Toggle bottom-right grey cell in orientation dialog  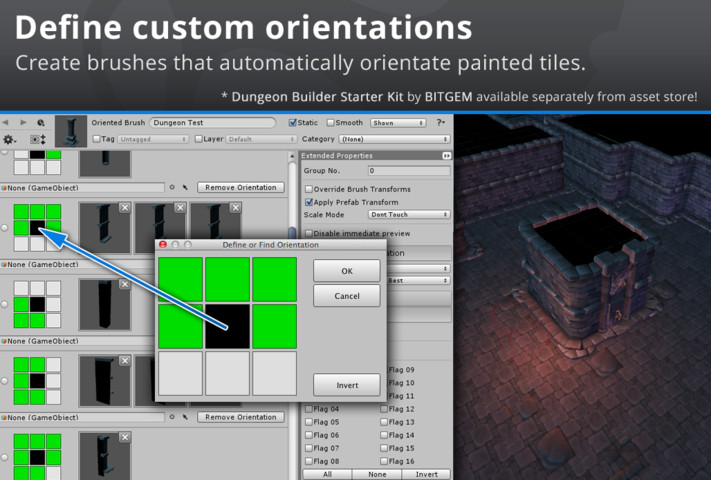pos(275,373)
